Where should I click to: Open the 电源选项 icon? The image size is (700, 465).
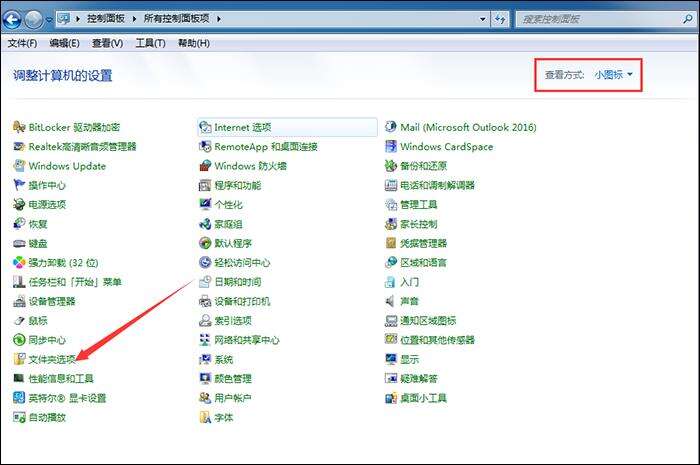point(19,205)
